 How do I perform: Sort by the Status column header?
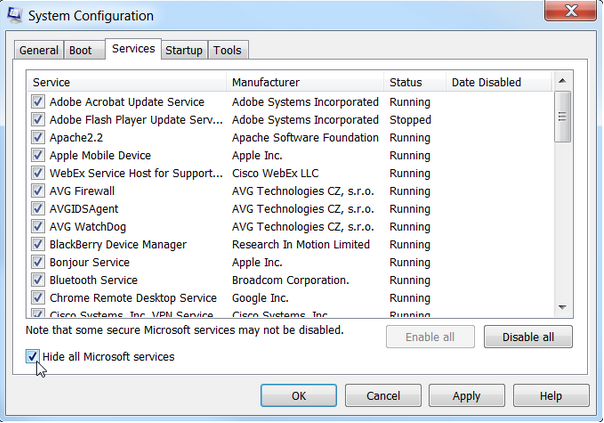tap(415, 82)
